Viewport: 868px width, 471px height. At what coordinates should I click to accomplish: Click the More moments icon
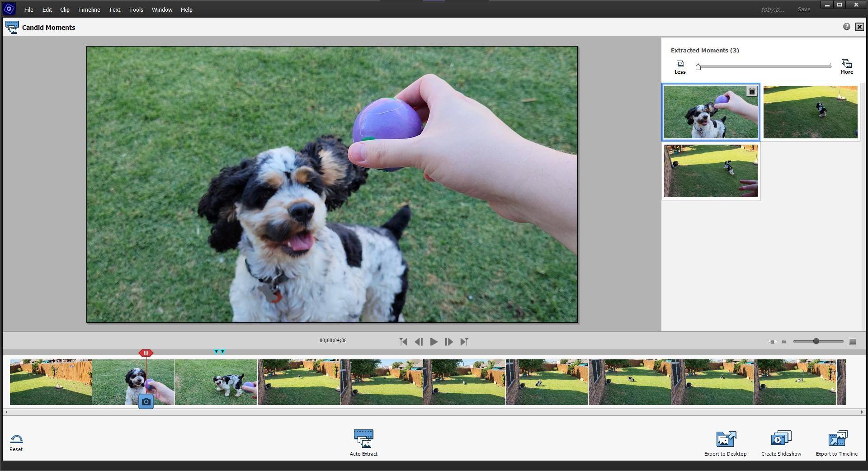point(846,64)
